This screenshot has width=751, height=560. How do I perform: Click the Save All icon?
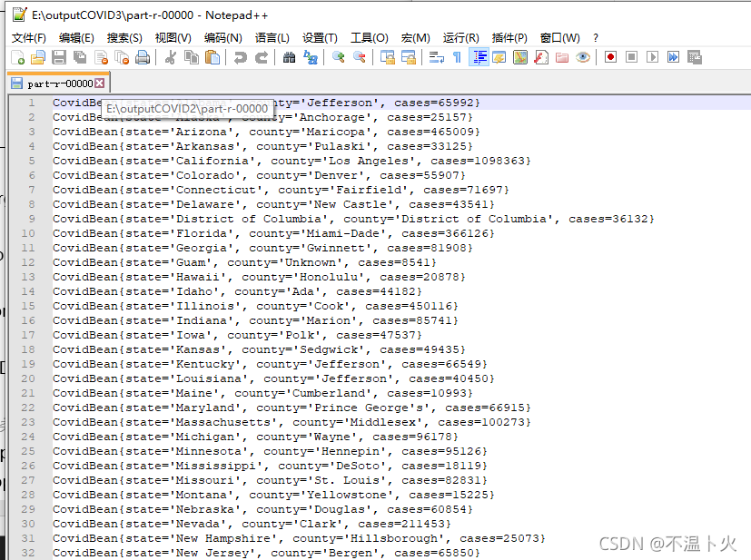80,57
